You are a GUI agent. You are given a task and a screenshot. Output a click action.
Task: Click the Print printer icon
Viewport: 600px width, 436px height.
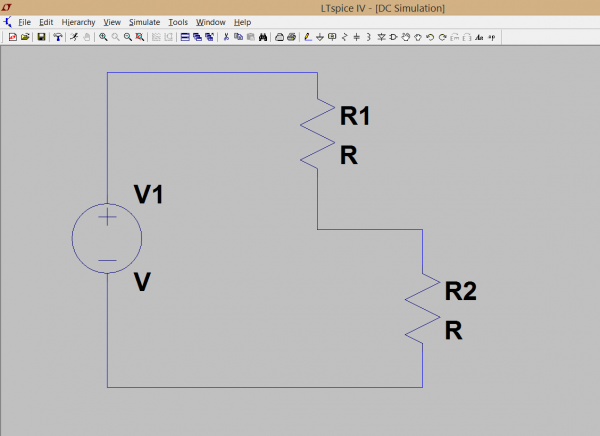pos(292,37)
